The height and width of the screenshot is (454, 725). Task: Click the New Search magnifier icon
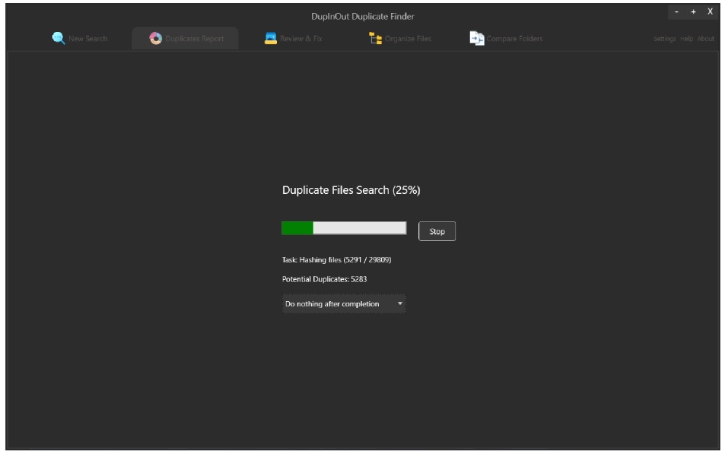58,38
